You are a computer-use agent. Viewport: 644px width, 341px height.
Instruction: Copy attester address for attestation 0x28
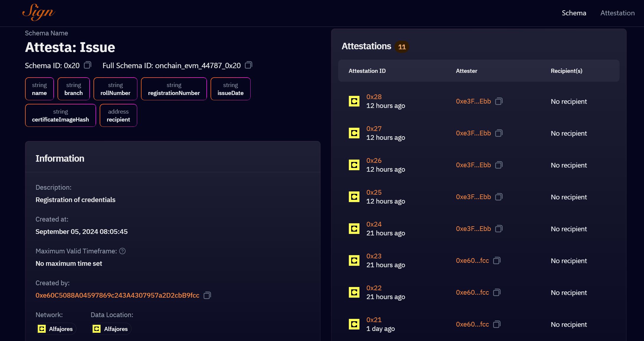click(x=499, y=101)
